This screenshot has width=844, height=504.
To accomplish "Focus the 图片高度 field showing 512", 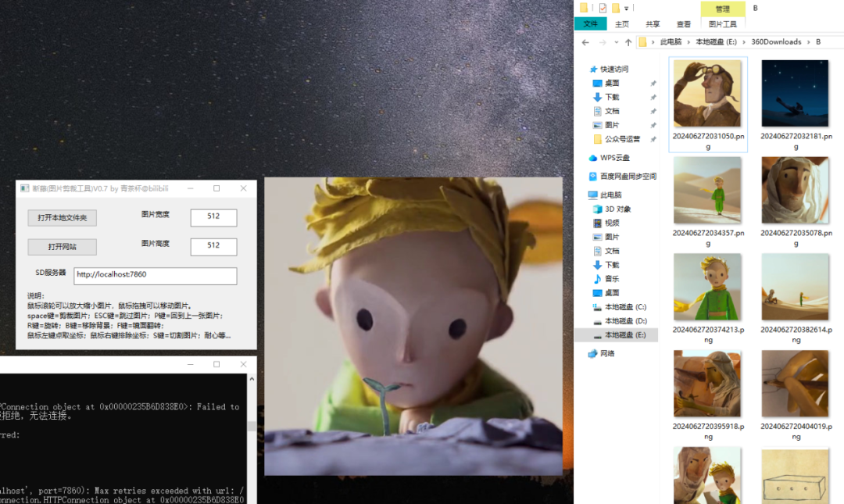I will [213, 246].
